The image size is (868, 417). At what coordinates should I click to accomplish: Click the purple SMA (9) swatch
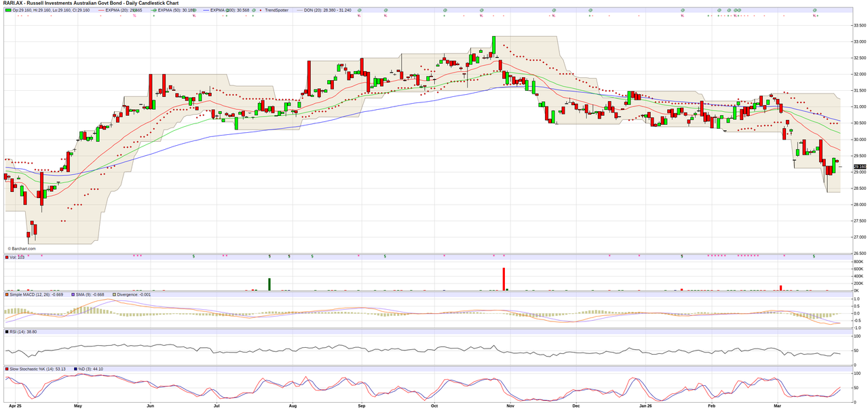pos(74,294)
